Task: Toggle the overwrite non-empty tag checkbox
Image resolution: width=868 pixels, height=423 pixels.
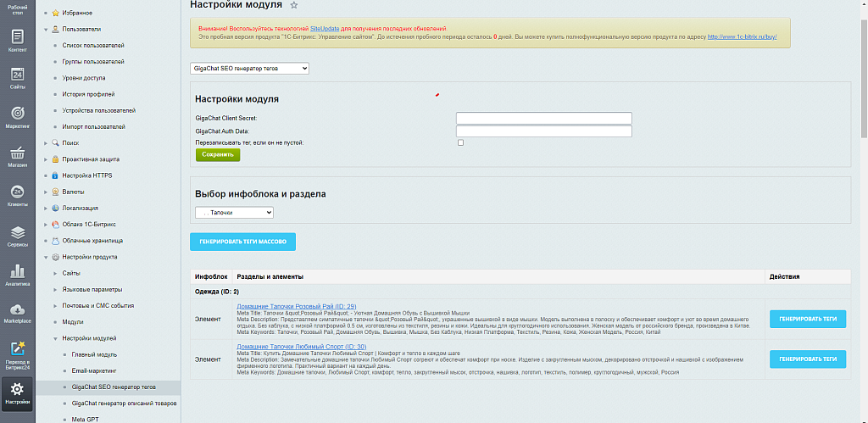Action: [460, 142]
